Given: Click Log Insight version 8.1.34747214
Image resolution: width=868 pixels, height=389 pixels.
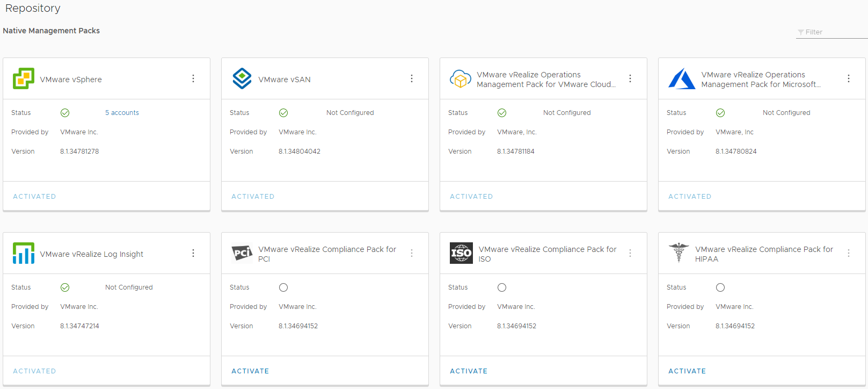Looking at the screenshot, I should [x=79, y=326].
